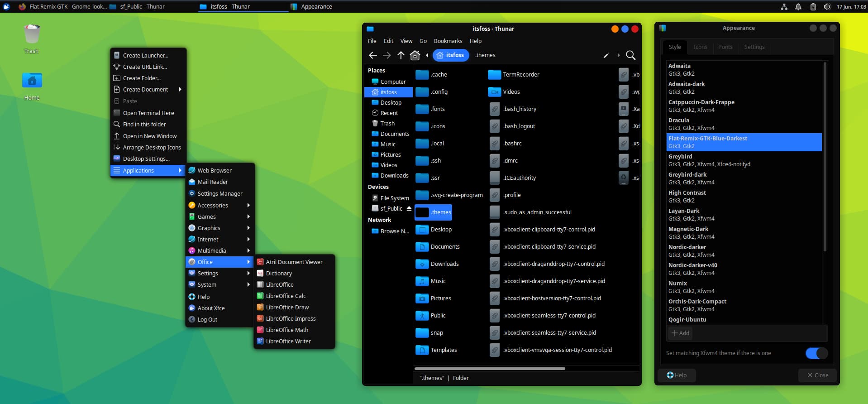This screenshot has height=404, width=868.
Task: Expand Accessories submenu
Action: point(220,206)
